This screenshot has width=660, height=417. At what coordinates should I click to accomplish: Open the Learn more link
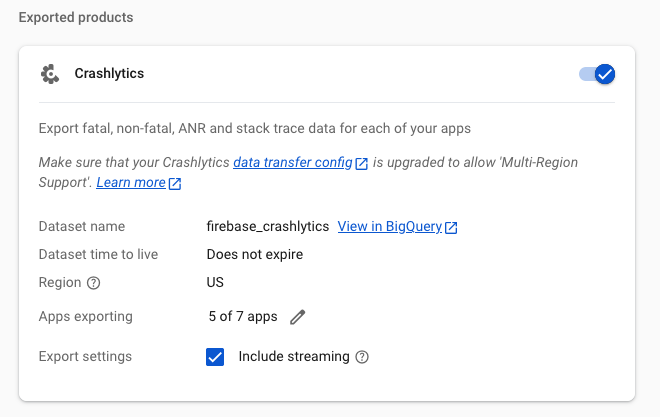(x=138, y=183)
